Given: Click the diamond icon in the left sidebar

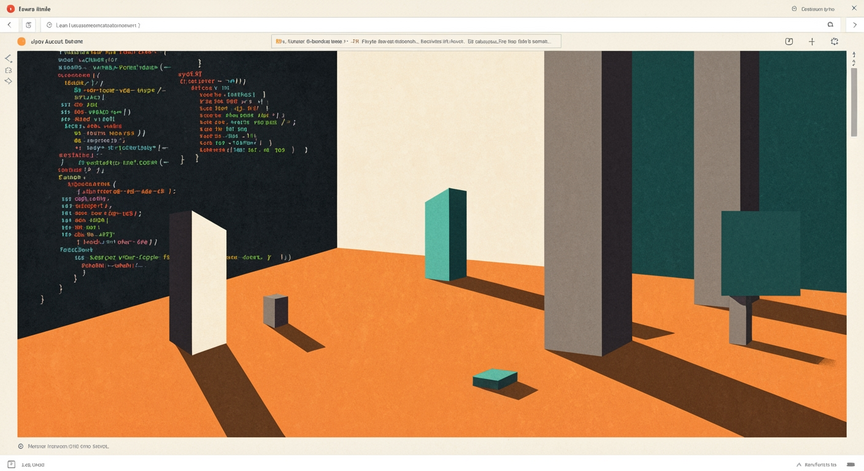Looking at the screenshot, I should click(8, 81).
